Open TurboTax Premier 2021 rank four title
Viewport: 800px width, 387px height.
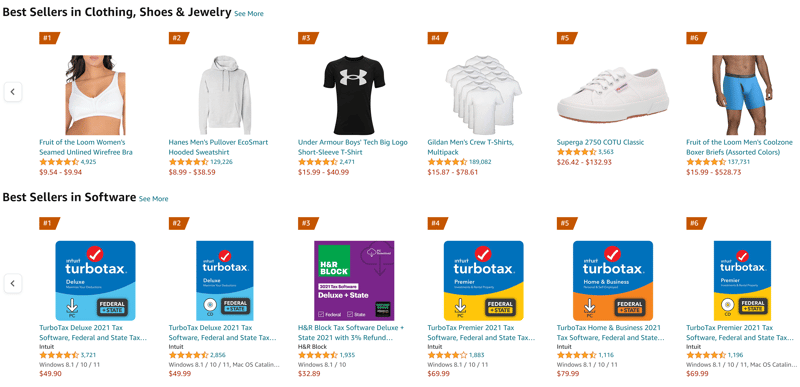[481, 332]
